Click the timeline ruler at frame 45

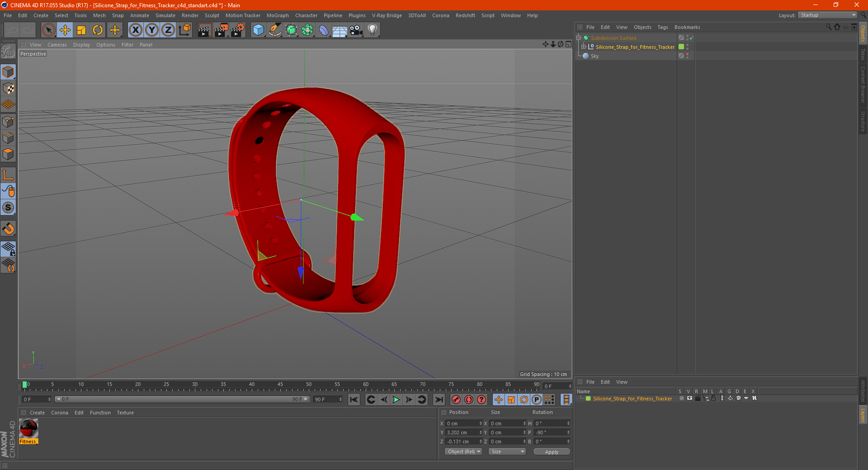tap(280, 385)
